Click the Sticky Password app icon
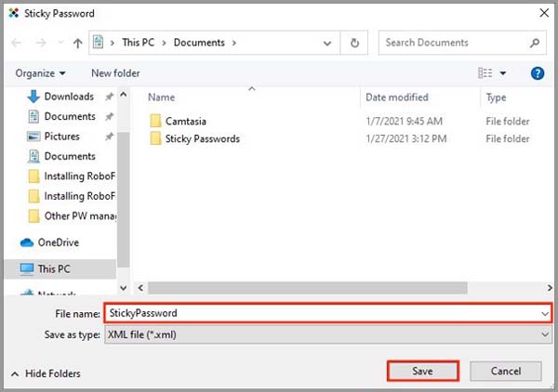The height and width of the screenshot is (392, 558). click(14, 13)
